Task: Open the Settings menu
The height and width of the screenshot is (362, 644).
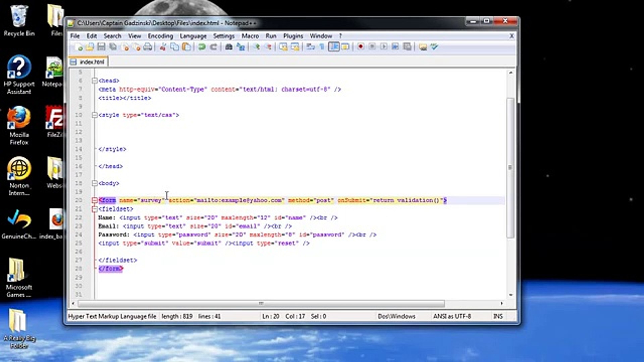Action: click(224, 36)
